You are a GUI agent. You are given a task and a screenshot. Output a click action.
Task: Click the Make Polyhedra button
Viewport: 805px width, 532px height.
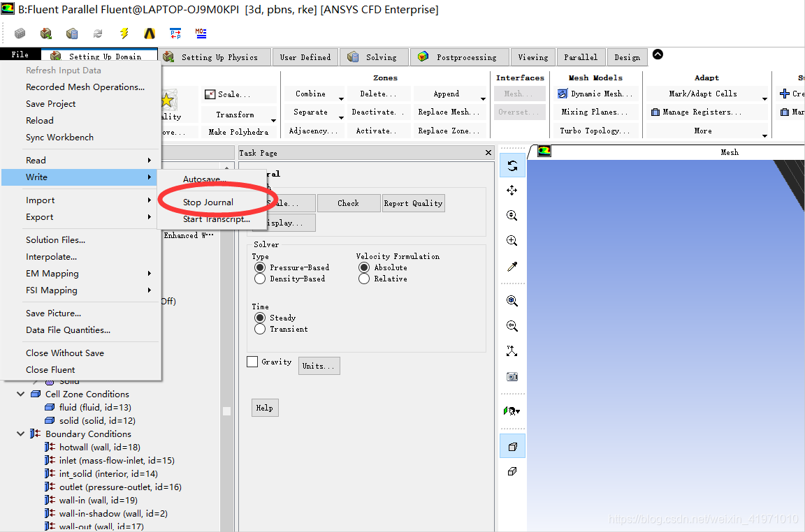239,132
